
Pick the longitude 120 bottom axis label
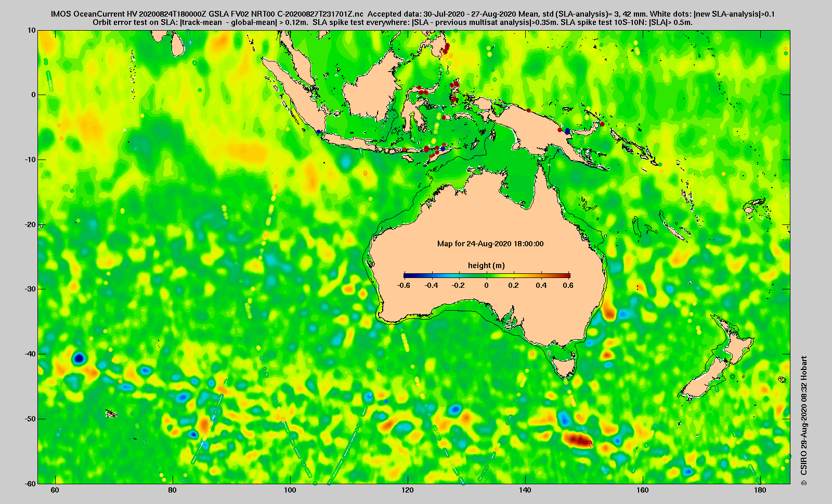pyautogui.click(x=408, y=490)
